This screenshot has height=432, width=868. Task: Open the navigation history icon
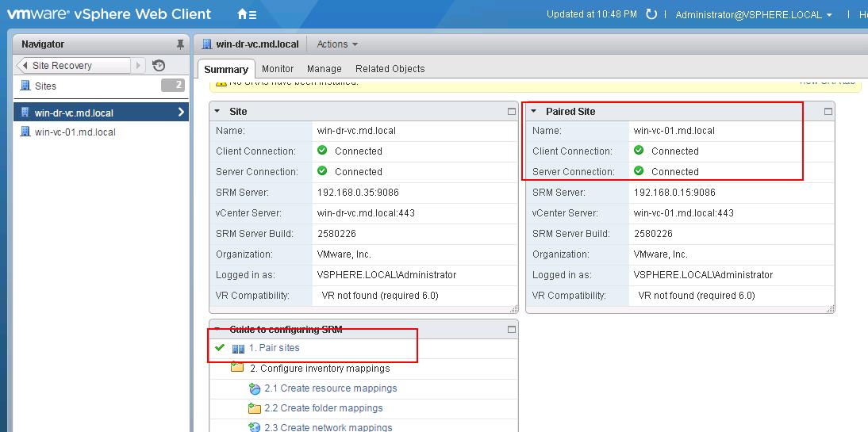[x=159, y=65]
